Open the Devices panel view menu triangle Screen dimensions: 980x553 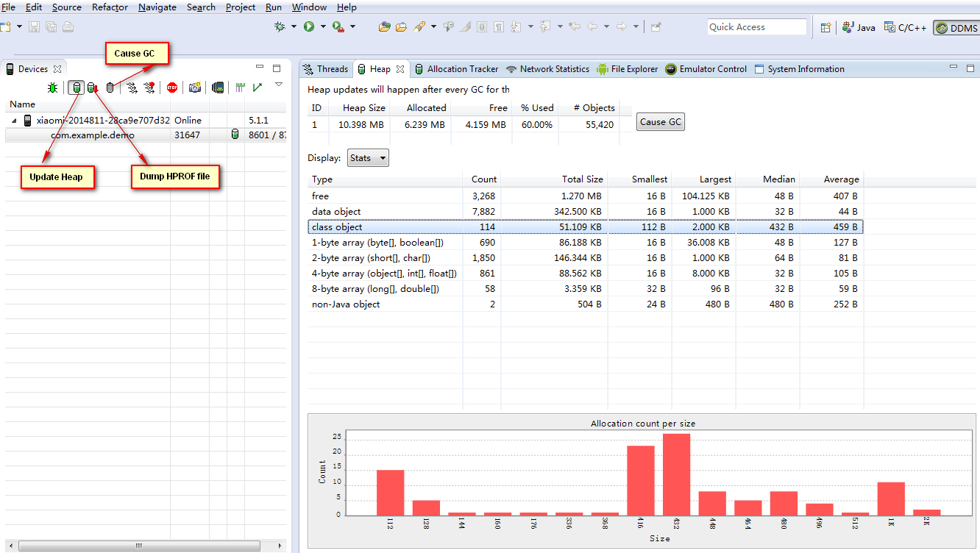279,85
